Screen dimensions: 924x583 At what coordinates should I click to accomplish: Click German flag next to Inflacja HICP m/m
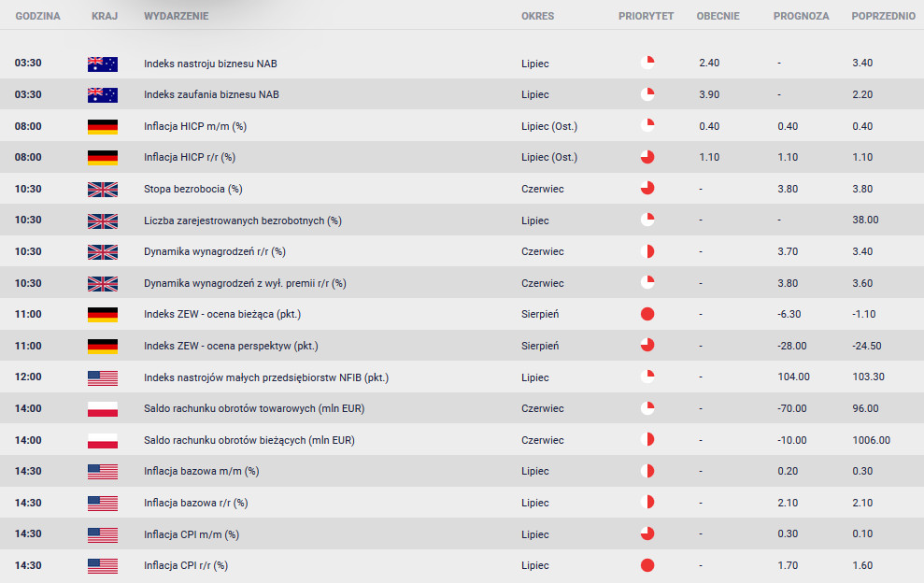102,126
